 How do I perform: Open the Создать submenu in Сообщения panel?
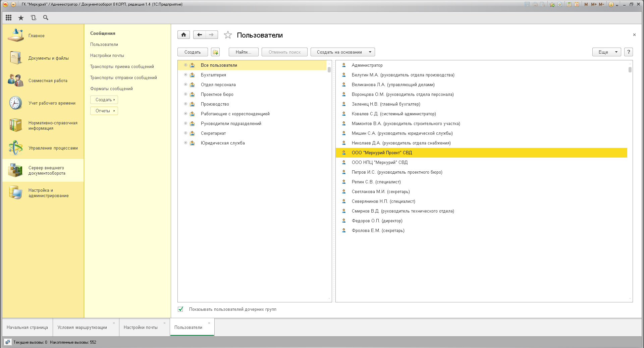[x=104, y=100]
